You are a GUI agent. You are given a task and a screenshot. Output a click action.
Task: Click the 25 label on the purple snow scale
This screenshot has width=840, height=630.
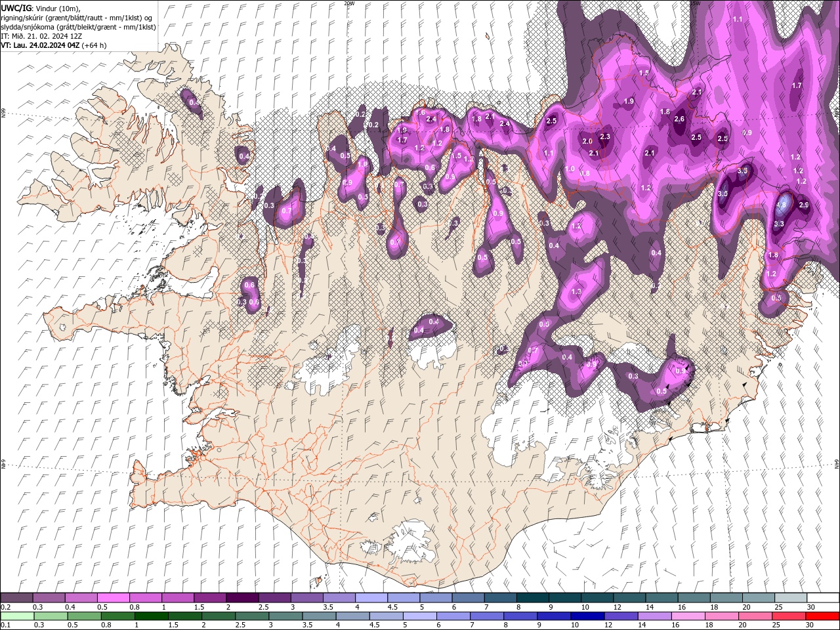click(778, 607)
